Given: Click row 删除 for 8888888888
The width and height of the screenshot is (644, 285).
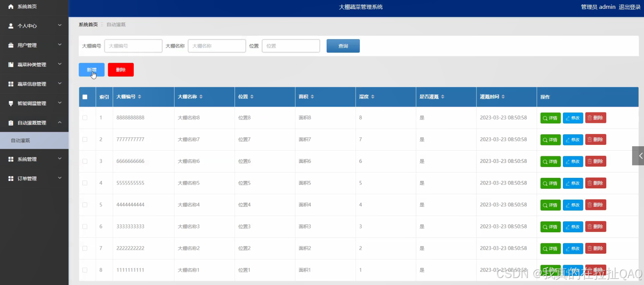Looking at the screenshot, I should pyautogui.click(x=596, y=118).
